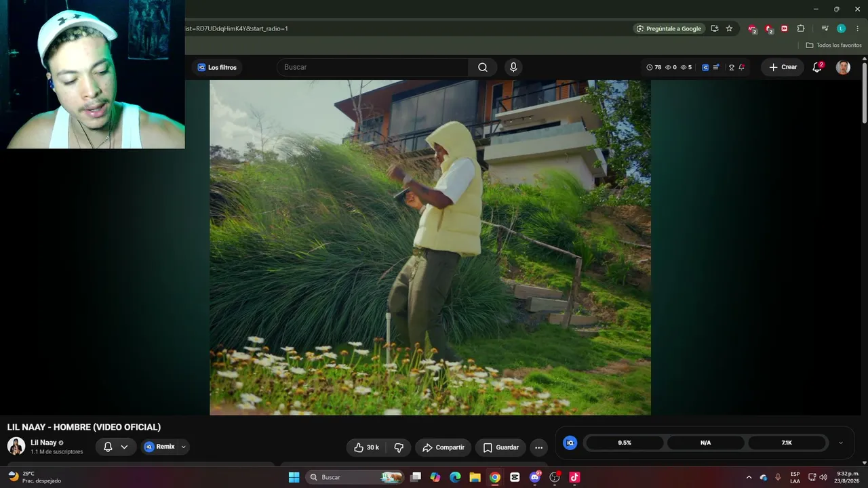
Task: Click the clock 78 counter in vidIQ toolbar
Action: point(654,67)
